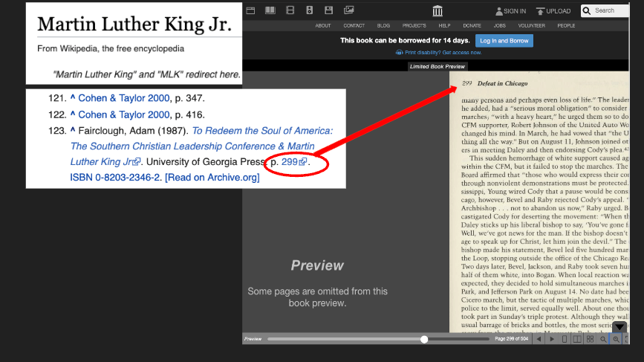Go to Internet Archive home via building logo
Image resolution: width=644 pixels, height=362 pixels.
(438, 11)
